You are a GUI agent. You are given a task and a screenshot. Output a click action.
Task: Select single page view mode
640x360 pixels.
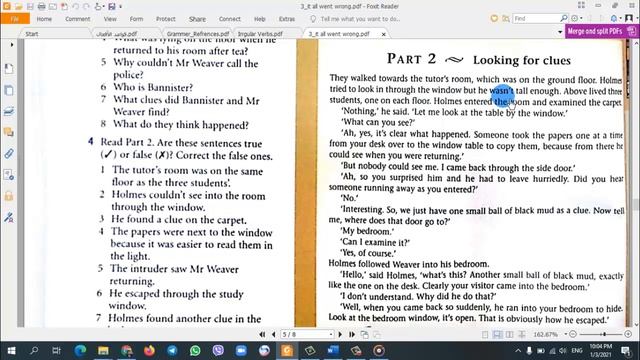coord(485,334)
